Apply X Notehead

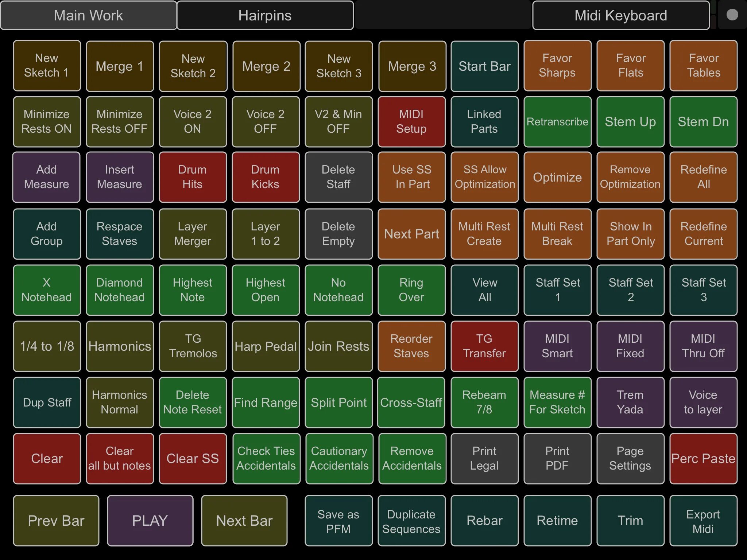47,290
